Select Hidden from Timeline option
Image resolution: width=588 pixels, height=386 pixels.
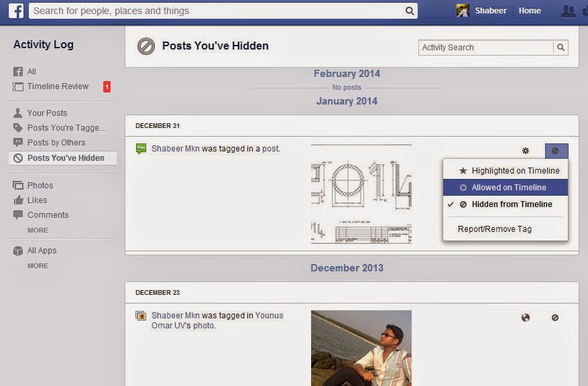pyautogui.click(x=505, y=204)
